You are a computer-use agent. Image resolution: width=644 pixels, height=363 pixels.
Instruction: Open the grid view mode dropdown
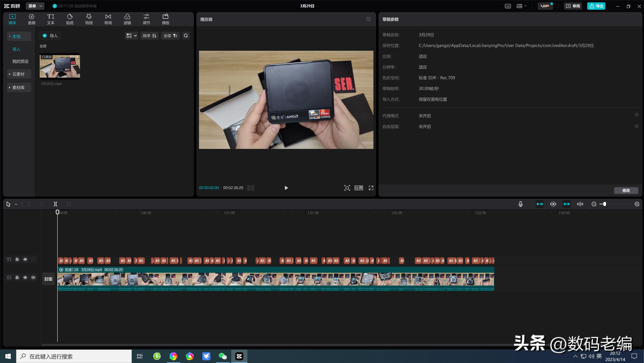(131, 36)
